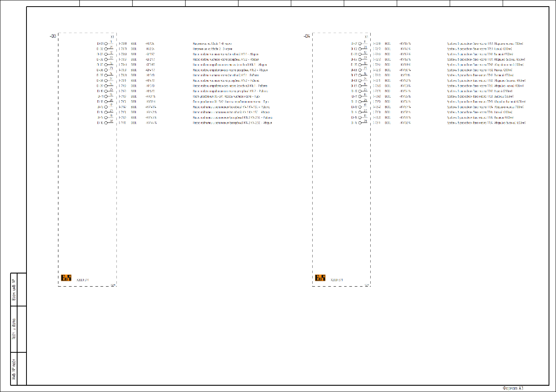Click the X1 connector label in module -DI4
Screen dimensions: 556x392
click(x=366, y=37)
